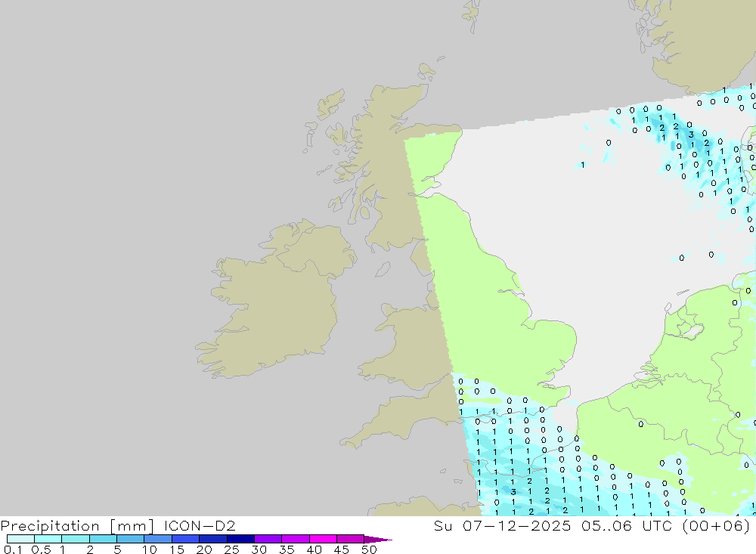This screenshot has height=554, width=756.
Task: Pick the 1–2 mm legend color box
Action: pos(76,539)
